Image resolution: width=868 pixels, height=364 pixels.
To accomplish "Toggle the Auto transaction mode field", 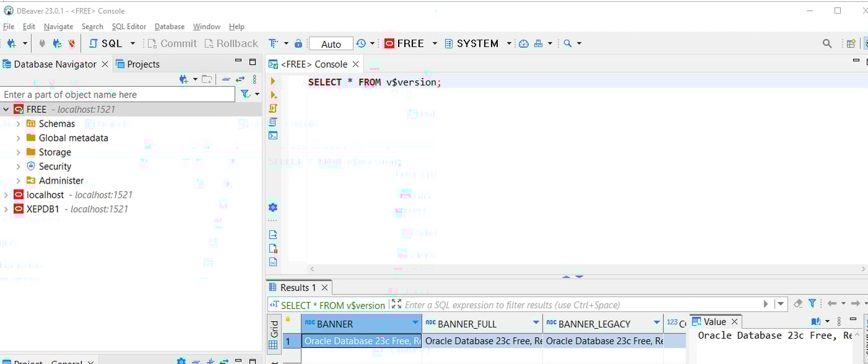I will pyautogui.click(x=330, y=43).
